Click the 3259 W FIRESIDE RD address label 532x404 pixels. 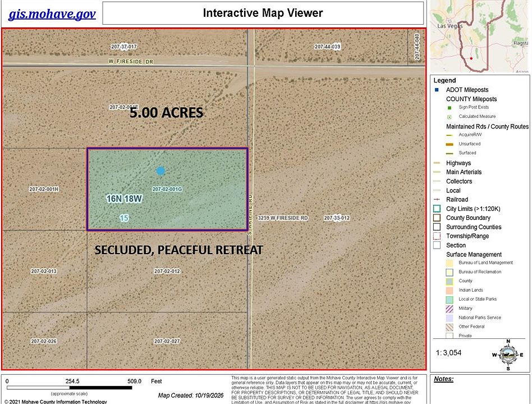pyautogui.click(x=283, y=218)
